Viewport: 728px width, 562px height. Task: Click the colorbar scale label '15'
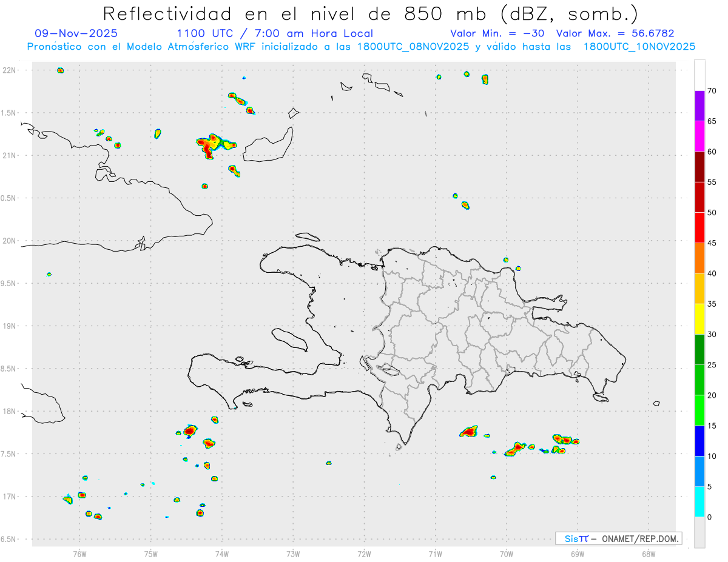(712, 426)
